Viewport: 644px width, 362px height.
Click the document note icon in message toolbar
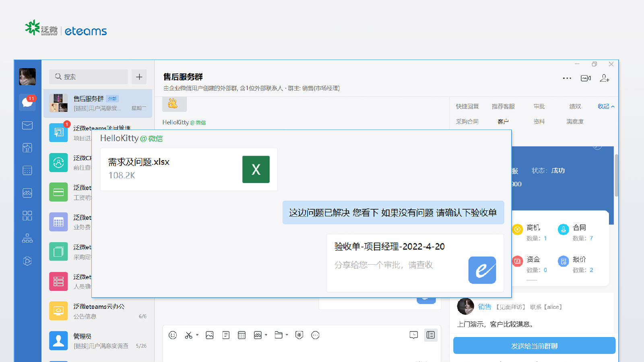(x=226, y=335)
